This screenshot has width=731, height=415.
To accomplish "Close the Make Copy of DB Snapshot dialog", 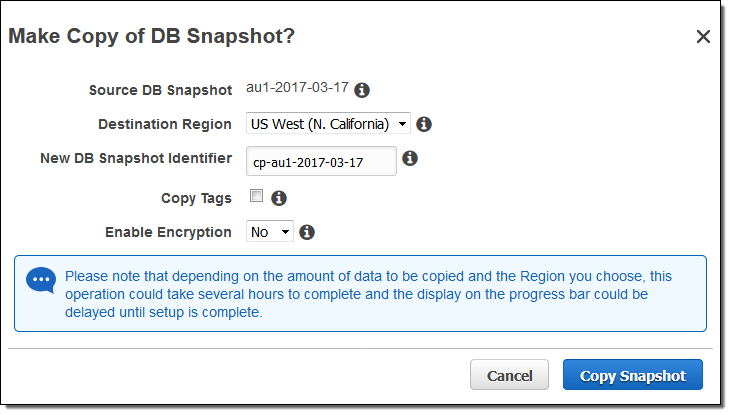I will pos(703,37).
